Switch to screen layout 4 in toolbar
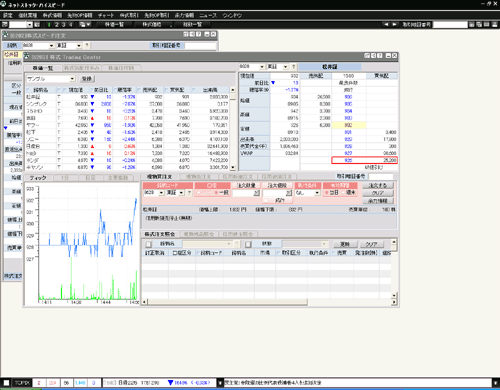 point(71,25)
